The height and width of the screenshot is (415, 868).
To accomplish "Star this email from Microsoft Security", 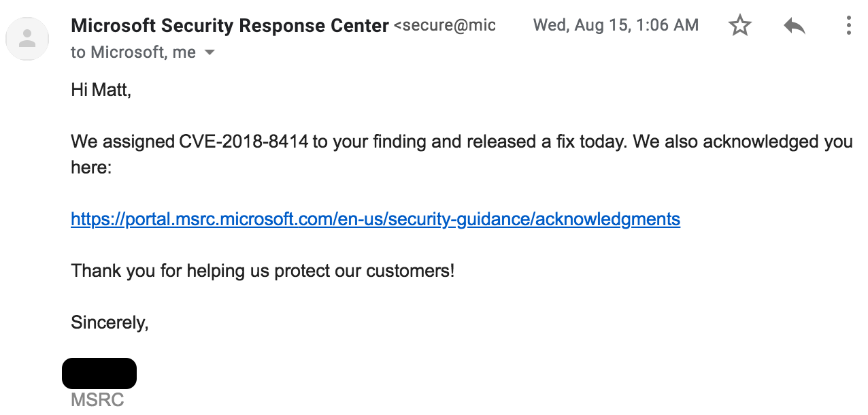I will (739, 26).
